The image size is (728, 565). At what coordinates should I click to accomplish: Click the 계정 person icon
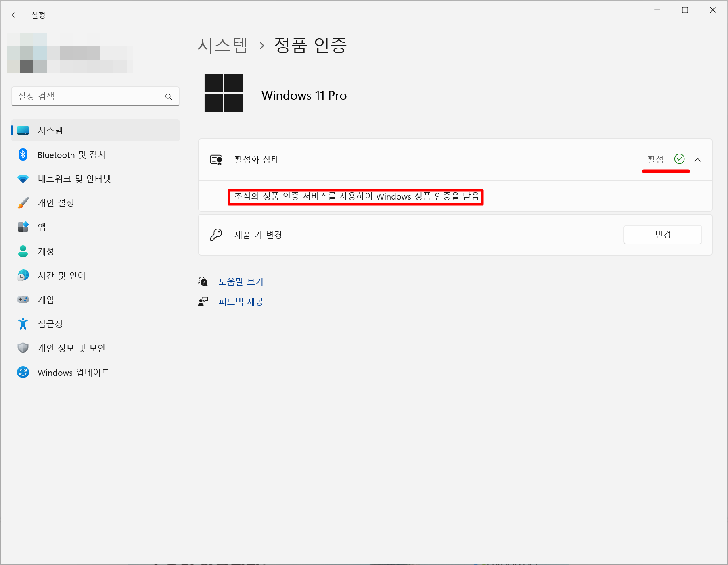click(23, 251)
